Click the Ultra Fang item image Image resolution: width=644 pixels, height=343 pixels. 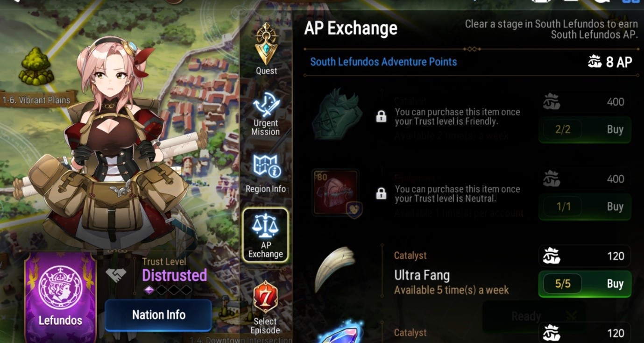334,270
